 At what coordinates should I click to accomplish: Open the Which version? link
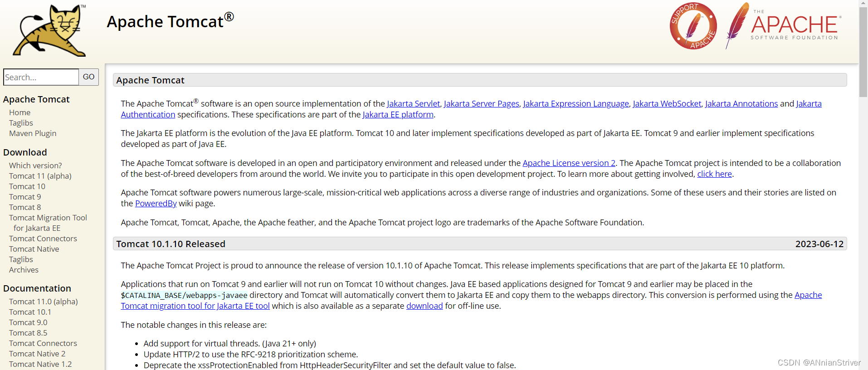[35, 166]
